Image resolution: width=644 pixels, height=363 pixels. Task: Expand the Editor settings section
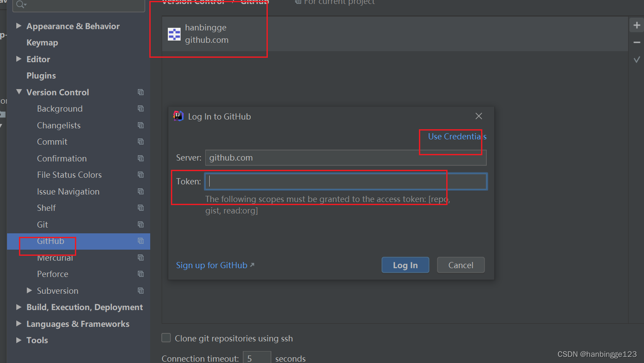(19, 59)
